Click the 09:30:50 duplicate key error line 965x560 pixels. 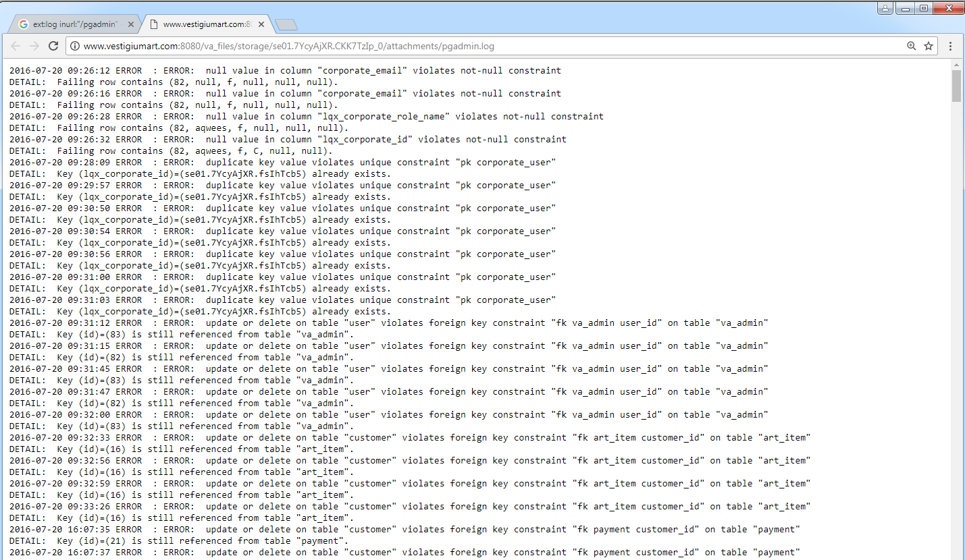[x=283, y=208]
